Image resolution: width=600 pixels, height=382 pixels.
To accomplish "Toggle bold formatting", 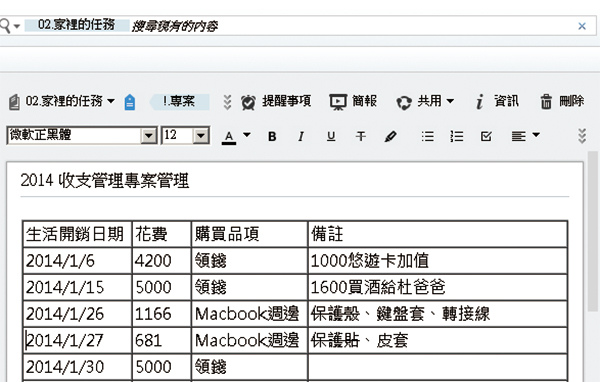I will pyautogui.click(x=272, y=136).
